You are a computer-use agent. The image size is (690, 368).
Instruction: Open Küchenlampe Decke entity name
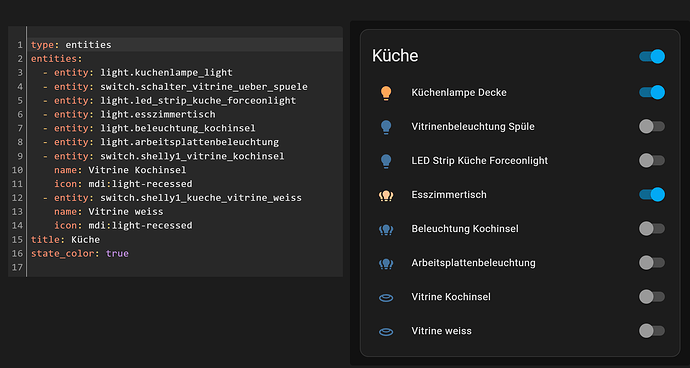(459, 92)
